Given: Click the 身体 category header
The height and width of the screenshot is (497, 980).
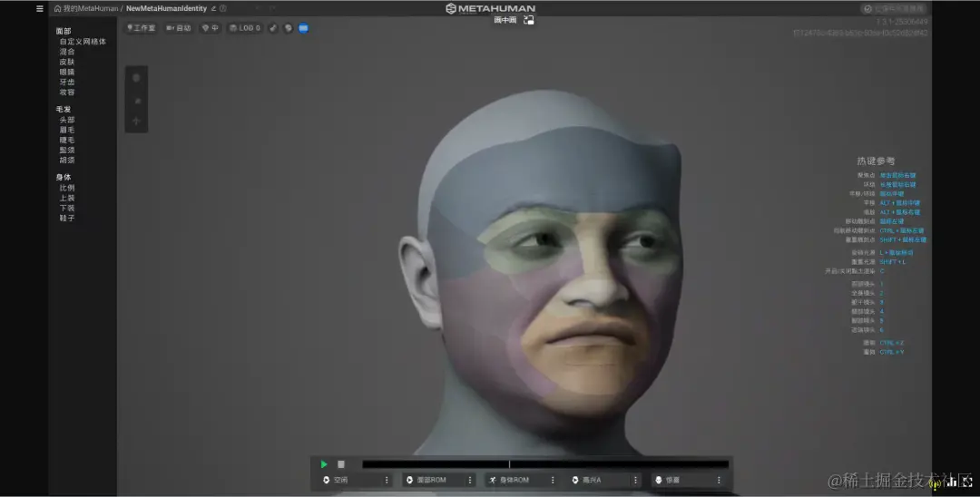Looking at the screenshot, I should (64, 178).
